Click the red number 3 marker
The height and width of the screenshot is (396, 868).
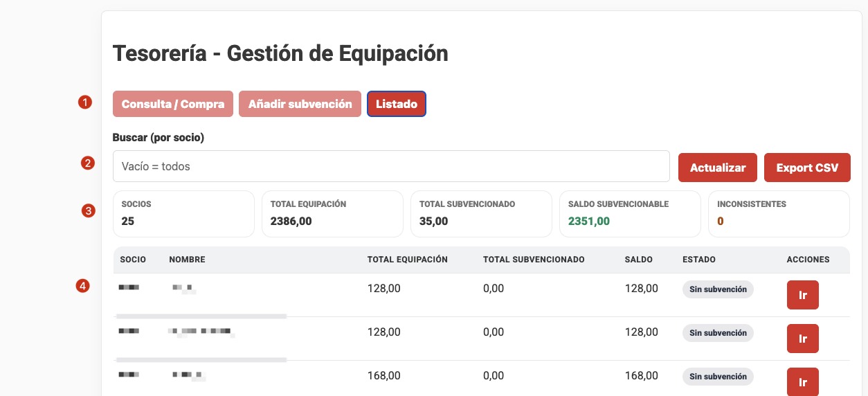[88, 211]
